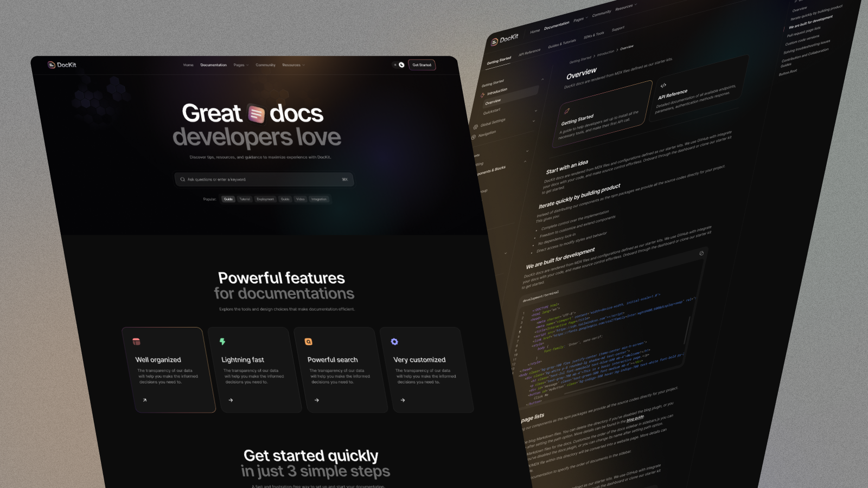Go to Home in landing page navbar
This screenshot has height=488, width=868.
pyautogui.click(x=188, y=65)
